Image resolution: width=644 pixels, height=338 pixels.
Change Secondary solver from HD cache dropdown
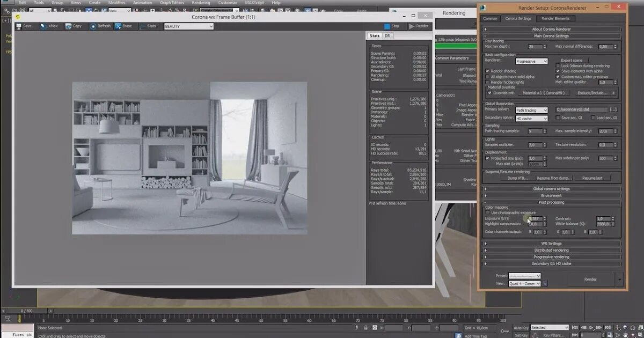point(531,119)
